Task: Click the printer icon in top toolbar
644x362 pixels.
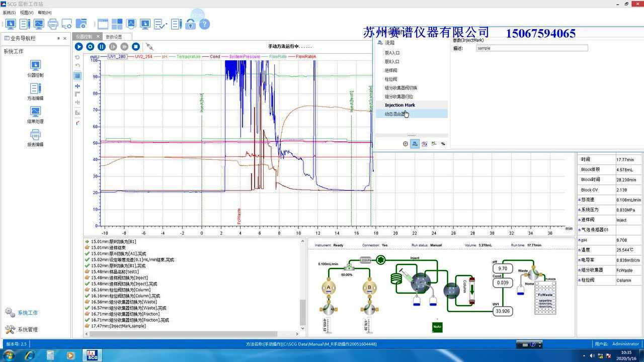Action: (53, 24)
